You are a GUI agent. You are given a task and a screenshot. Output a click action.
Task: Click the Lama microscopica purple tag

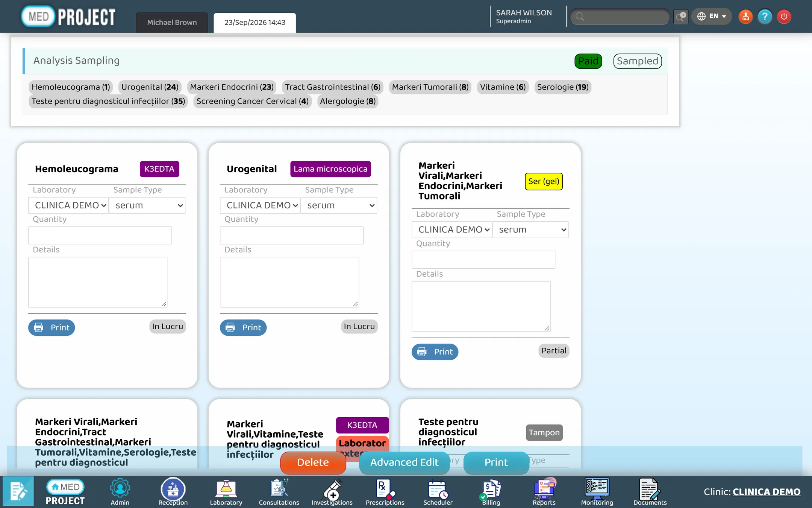coord(330,169)
